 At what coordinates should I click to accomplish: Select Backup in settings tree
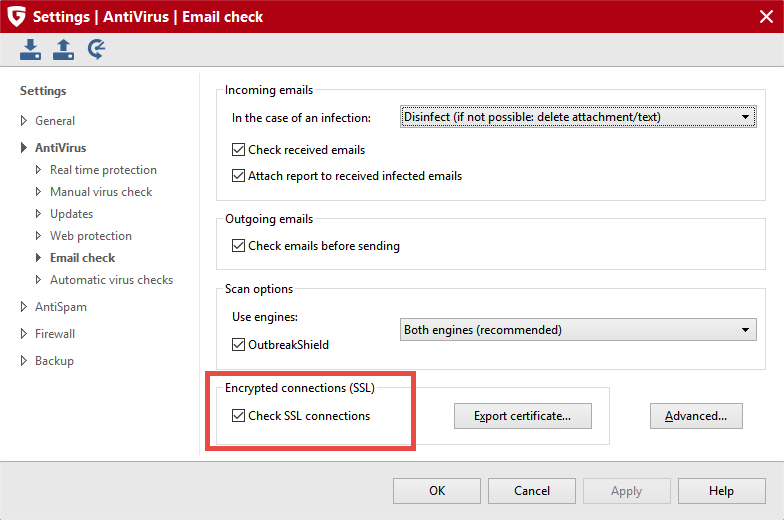pyautogui.click(x=54, y=360)
